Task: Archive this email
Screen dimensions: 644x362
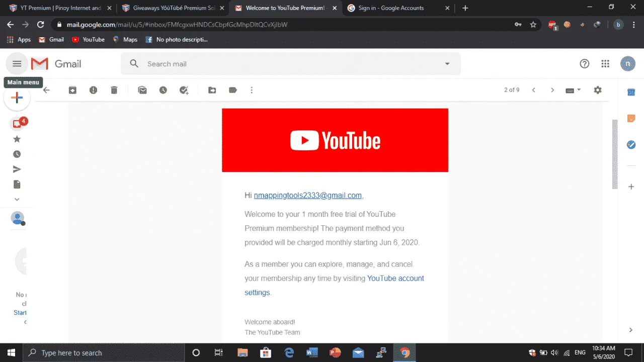Action: click(72, 90)
